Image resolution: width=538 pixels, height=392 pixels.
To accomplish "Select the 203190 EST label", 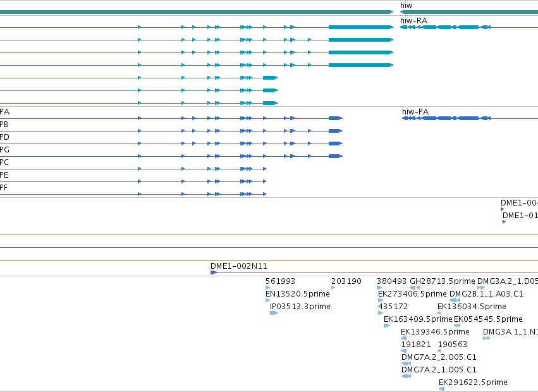I will point(346,281).
